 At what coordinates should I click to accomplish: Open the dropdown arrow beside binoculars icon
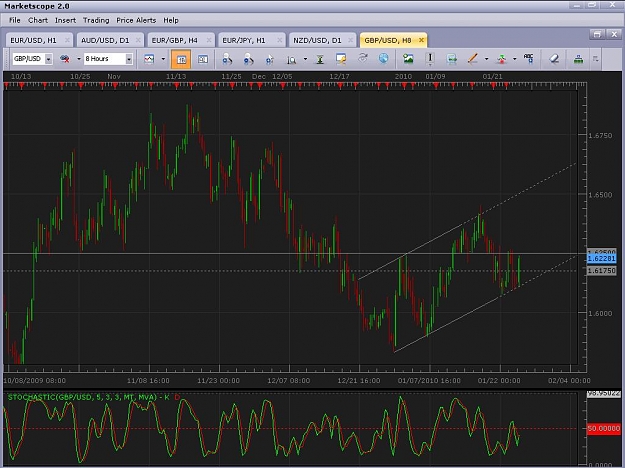click(x=79, y=59)
